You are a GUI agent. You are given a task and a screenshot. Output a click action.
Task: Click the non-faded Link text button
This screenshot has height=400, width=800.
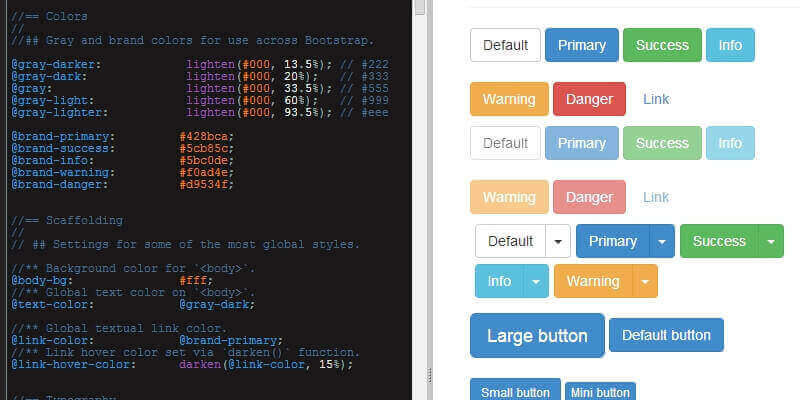coord(656,99)
